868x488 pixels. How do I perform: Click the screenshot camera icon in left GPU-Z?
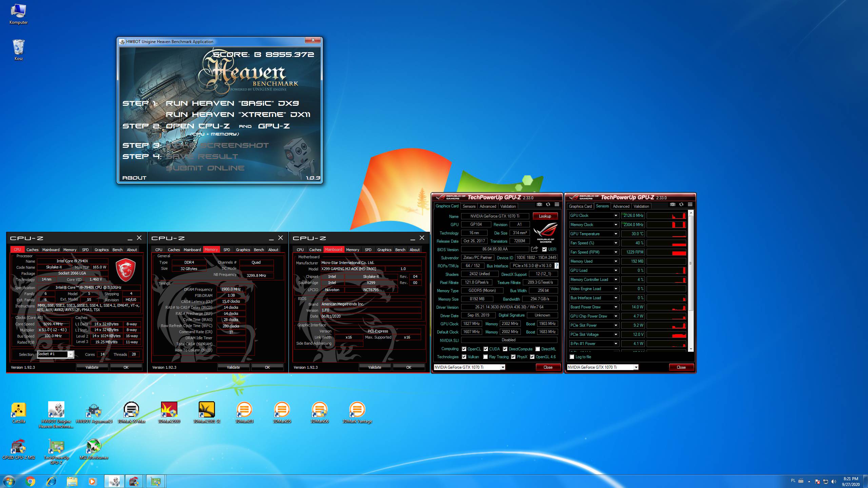click(x=539, y=204)
